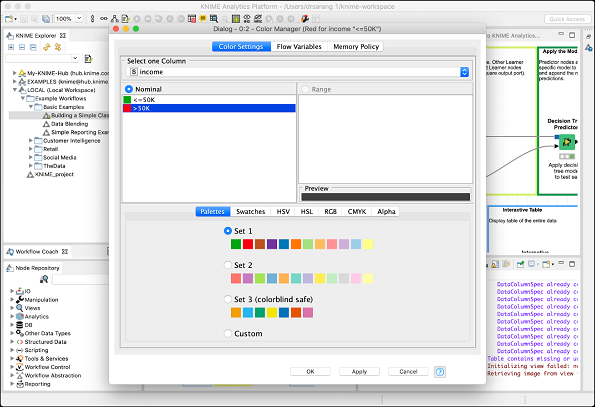The image size is (595, 407).
Task: Click the synchronize orange arrows Explorer icon
Action: click(x=46, y=47)
